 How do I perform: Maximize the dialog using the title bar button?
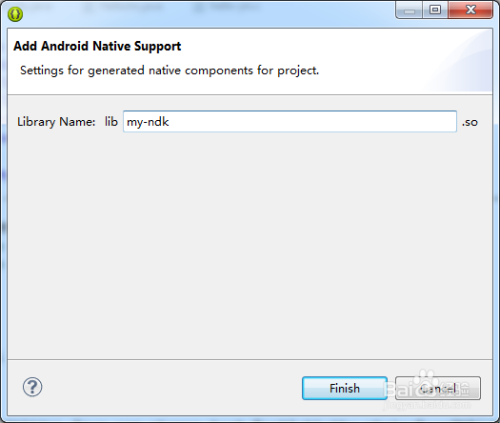435,10
